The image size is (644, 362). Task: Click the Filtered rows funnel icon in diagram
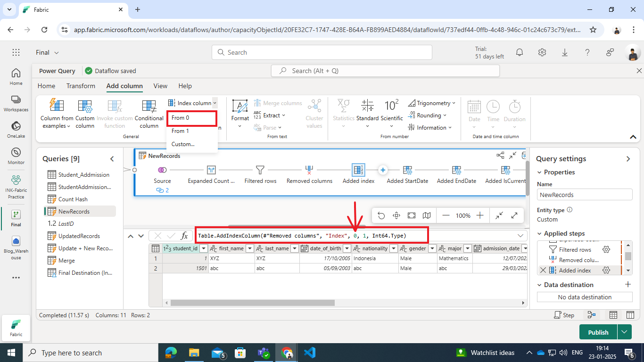tap(260, 170)
